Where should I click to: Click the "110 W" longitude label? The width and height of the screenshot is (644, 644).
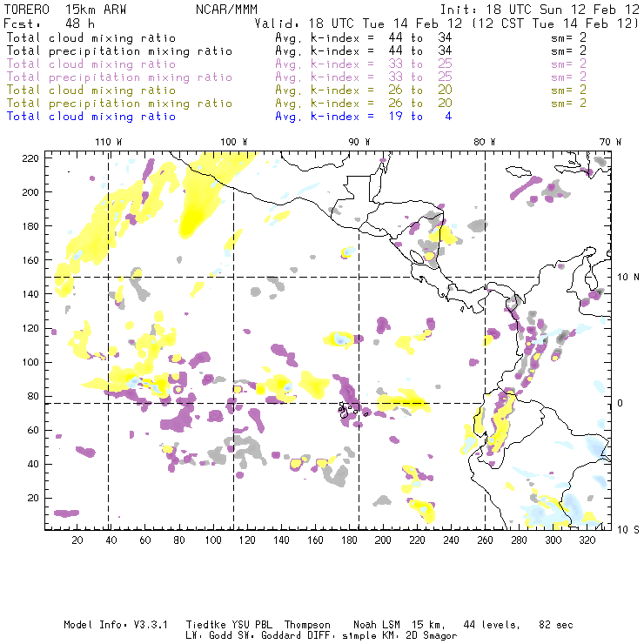click(x=109, y=142)
